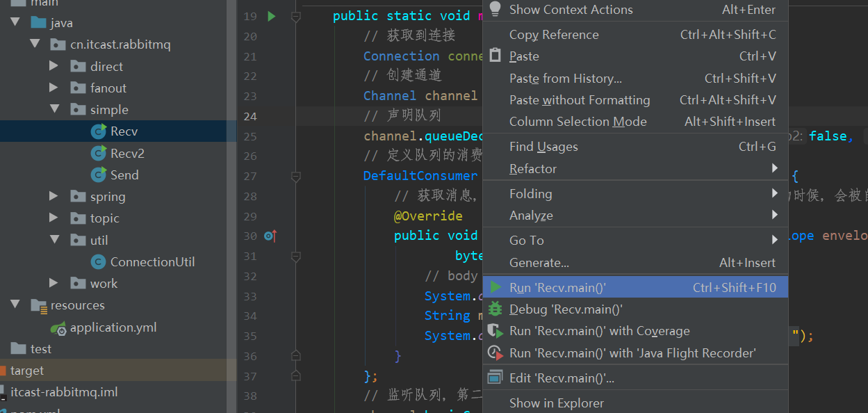Run 'Recv.main()' with Coverage
868x413 pixels.
[635, 331]
